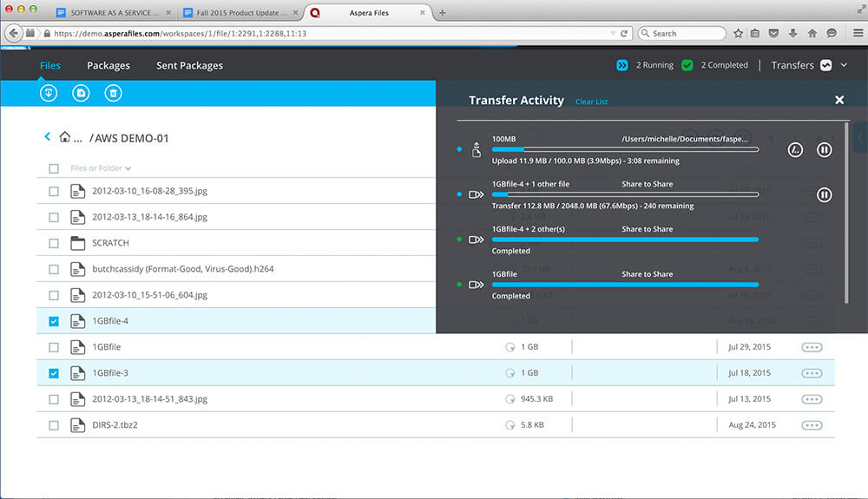Open transfer monitor icon for 100MB upload
This screenshot has width=868, height=499.
(794, 150)
